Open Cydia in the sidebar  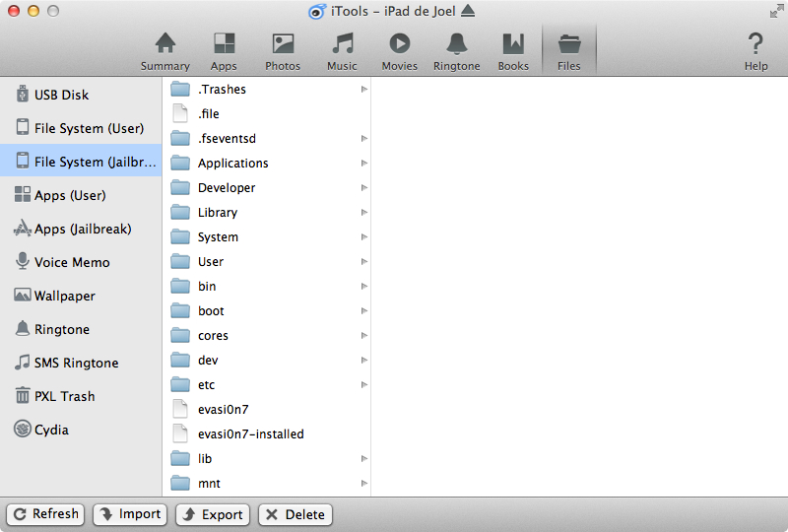point(81,430)
